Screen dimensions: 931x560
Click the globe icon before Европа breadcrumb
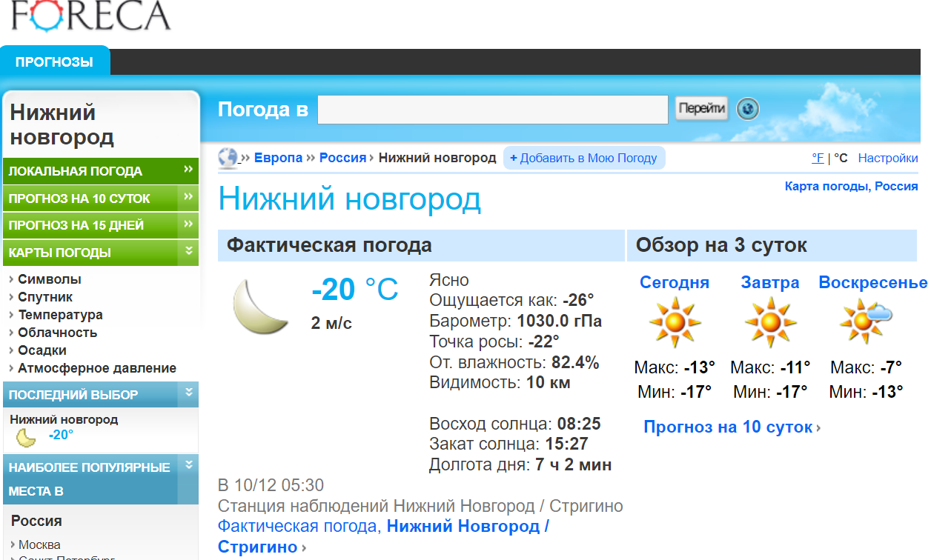click(228, 158)
